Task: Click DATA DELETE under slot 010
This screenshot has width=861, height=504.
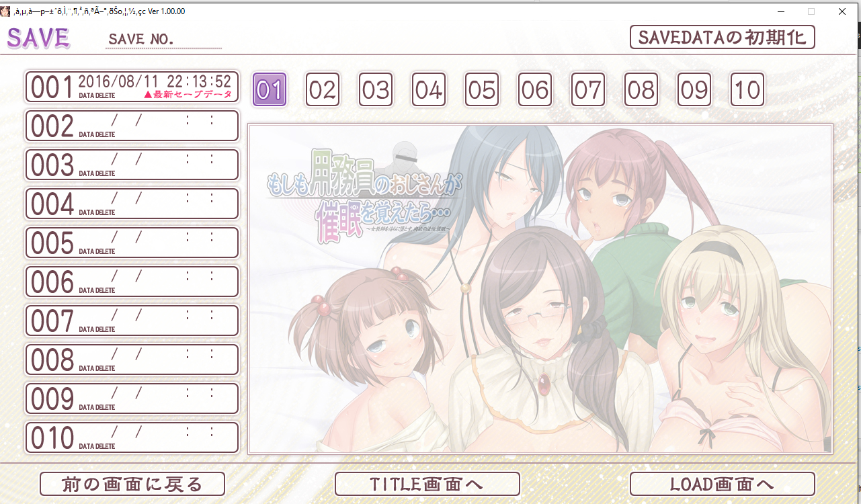Action: click(x=97, y=446)
